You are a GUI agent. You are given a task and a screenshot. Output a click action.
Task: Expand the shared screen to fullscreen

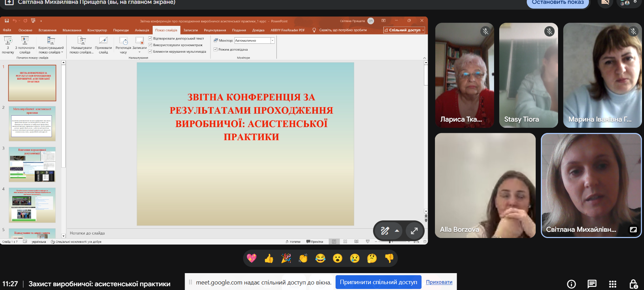[414, 231]
